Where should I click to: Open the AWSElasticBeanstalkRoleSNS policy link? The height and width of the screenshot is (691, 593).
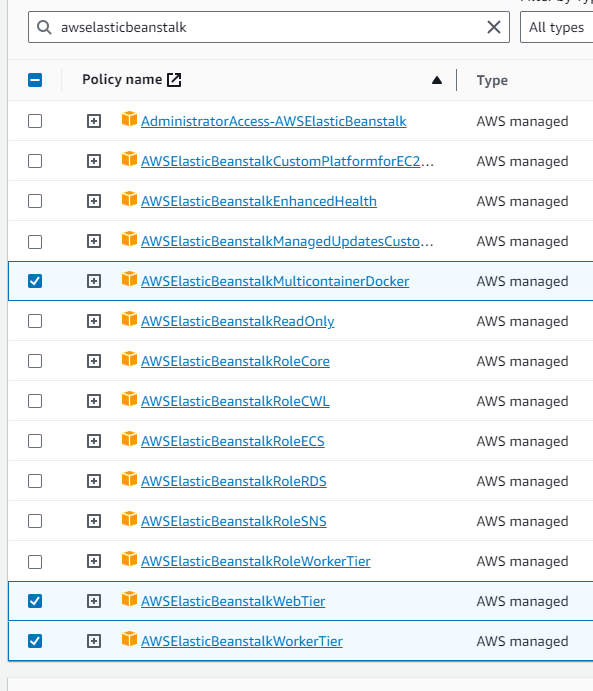(x=233, y=521)
